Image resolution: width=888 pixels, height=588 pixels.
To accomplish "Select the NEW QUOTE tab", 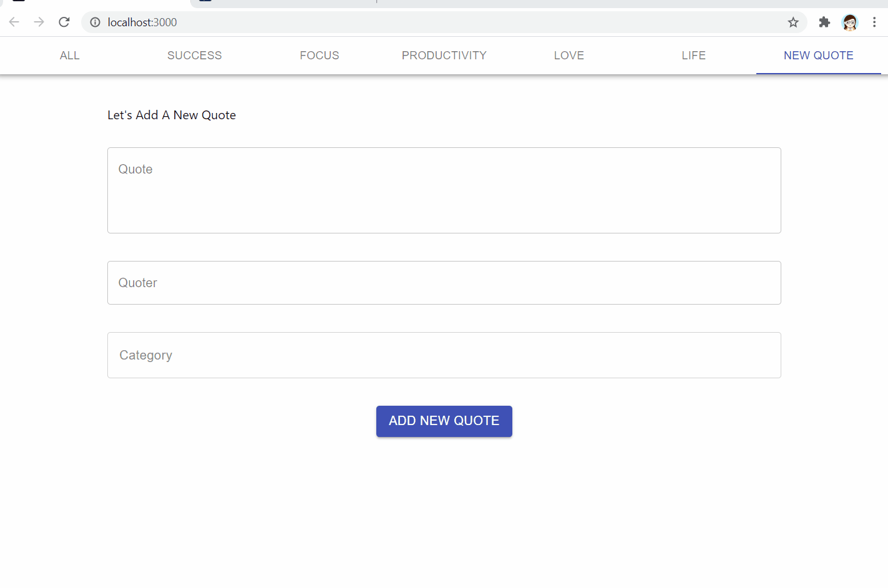I will 819,56.
